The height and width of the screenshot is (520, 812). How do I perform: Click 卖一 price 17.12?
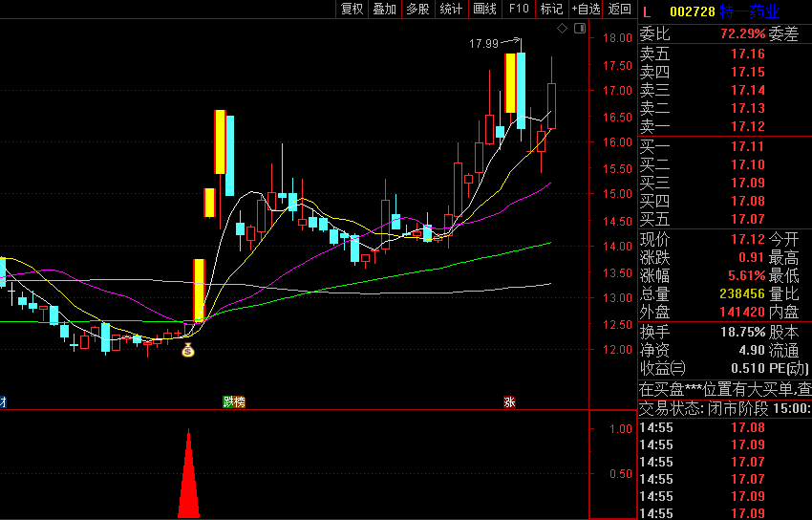tap(748, 126)
